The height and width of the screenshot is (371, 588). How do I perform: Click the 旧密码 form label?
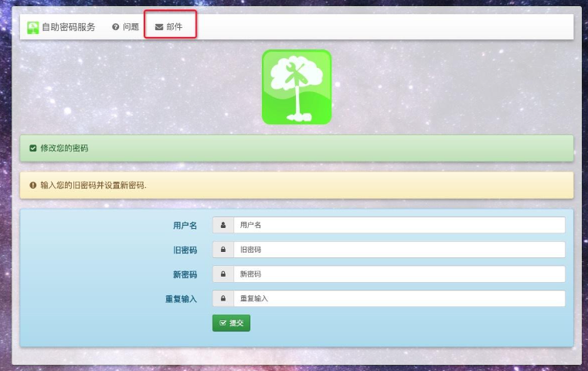pyautogui.click(x=185, y=250)
